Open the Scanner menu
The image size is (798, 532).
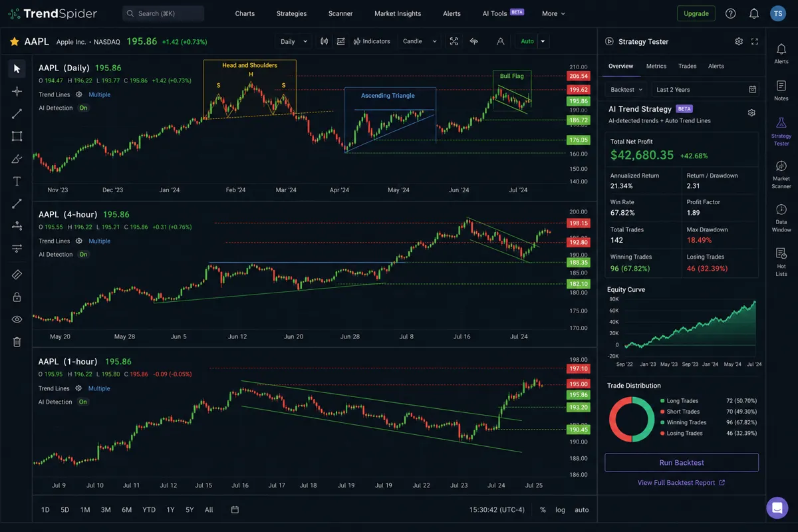(x=340, y=13)
